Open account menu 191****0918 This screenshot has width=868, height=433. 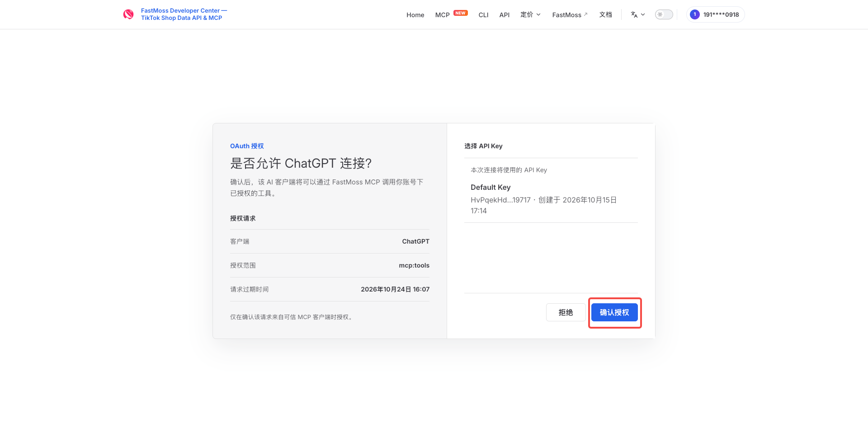pyautogui.click(x=715, y=14)
